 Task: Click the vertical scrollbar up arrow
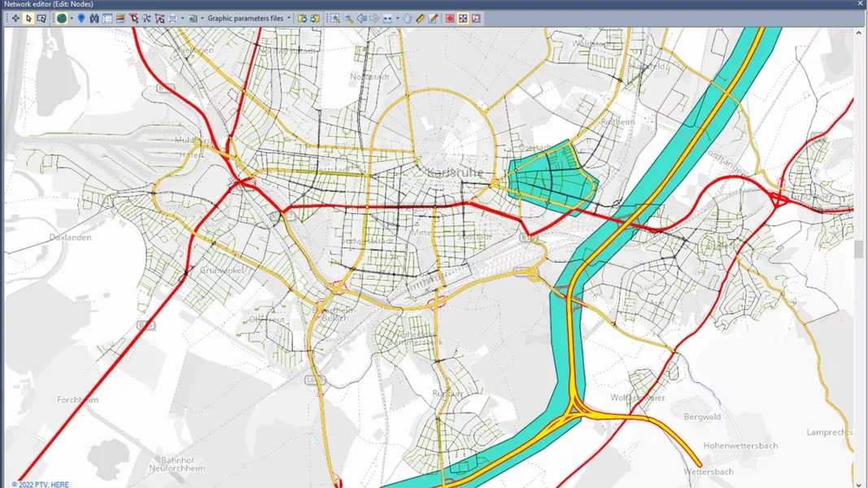pyautogui.click(x=860, y=33)
